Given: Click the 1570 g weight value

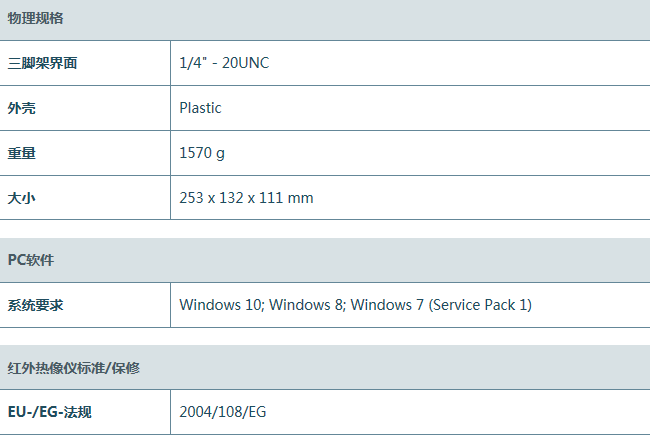Looking at the screenshot, I should click(202, 153).
